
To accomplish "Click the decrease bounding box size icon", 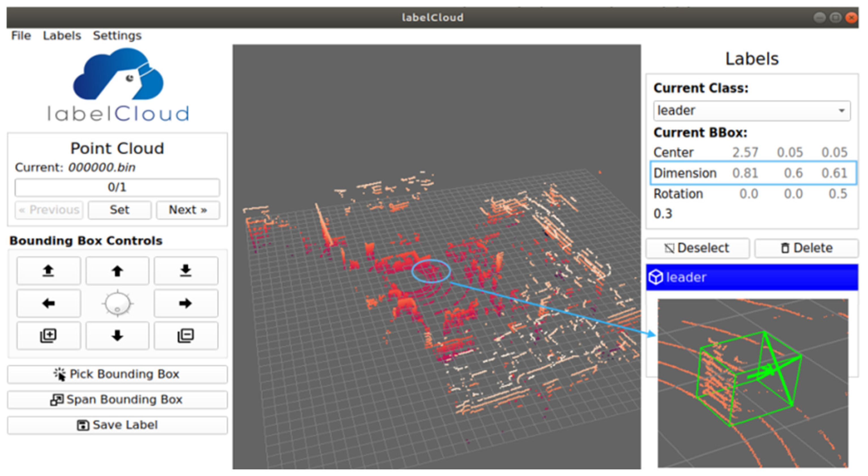I will coord(186,335).
